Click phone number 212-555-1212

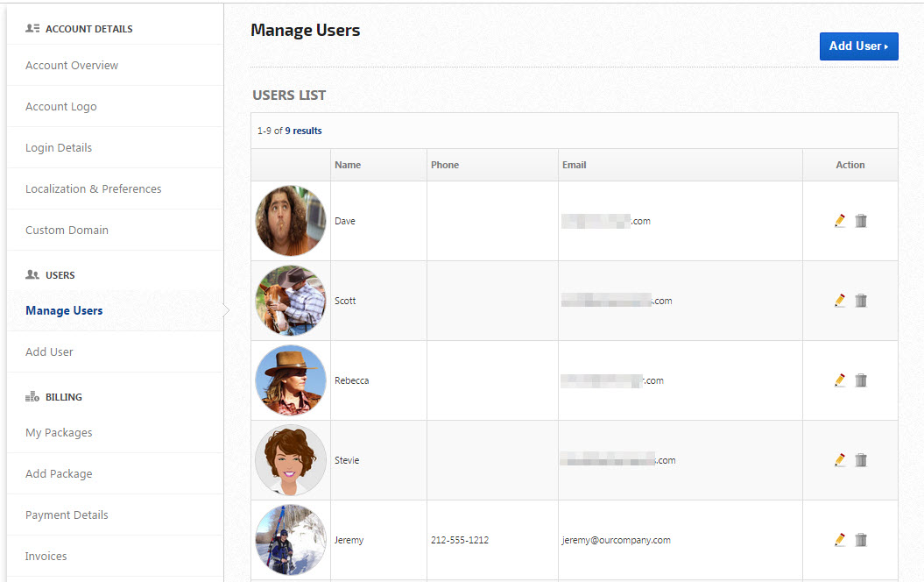[x=460, y=540]
